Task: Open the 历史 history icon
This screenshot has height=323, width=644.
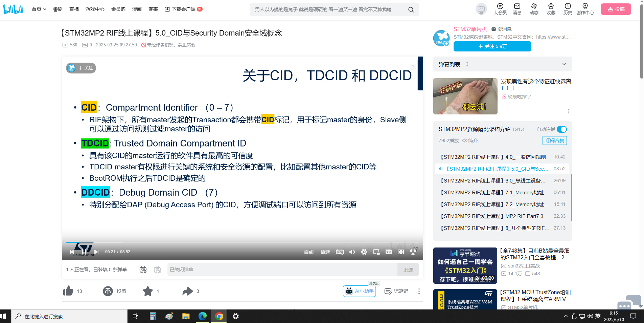Action: pyautogui.click(x=568, y=9)
